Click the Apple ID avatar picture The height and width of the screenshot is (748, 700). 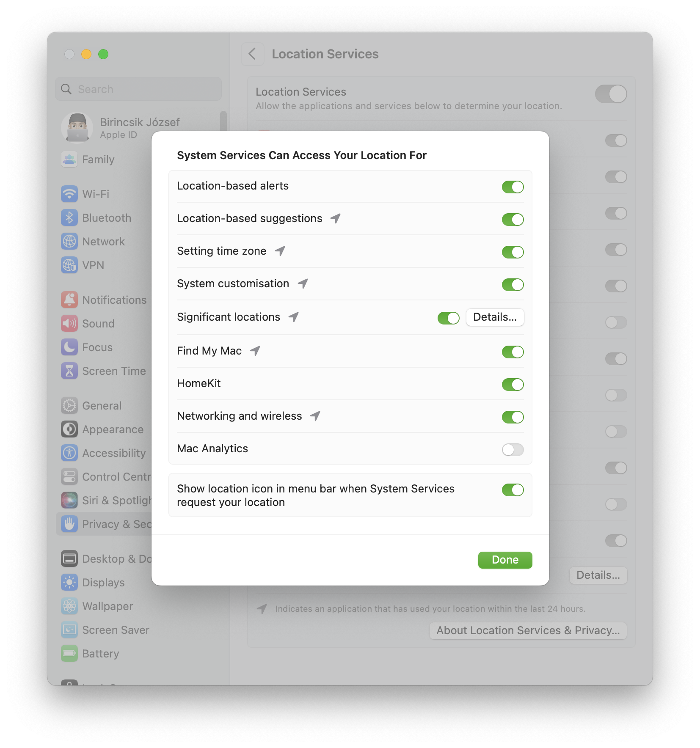pyautogui.click(x=77, y=127)
